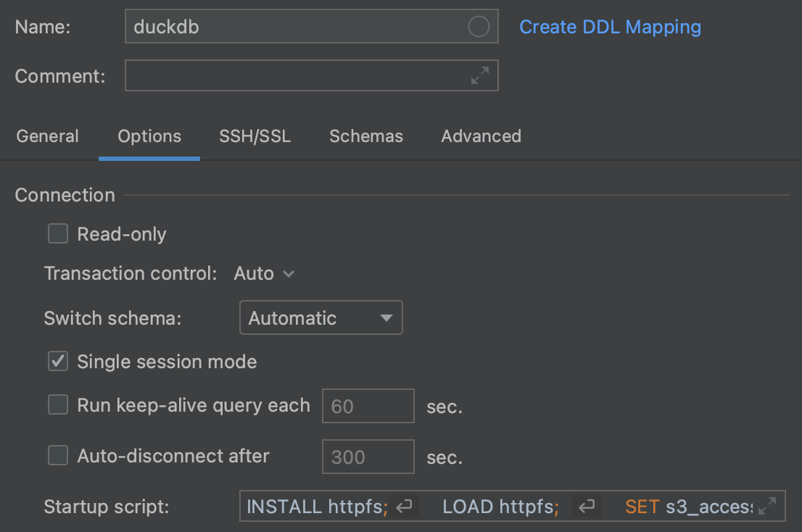Switch to the General tab
Image resolution: width=802 pixels, height=532 pixels.
point(47,136)
